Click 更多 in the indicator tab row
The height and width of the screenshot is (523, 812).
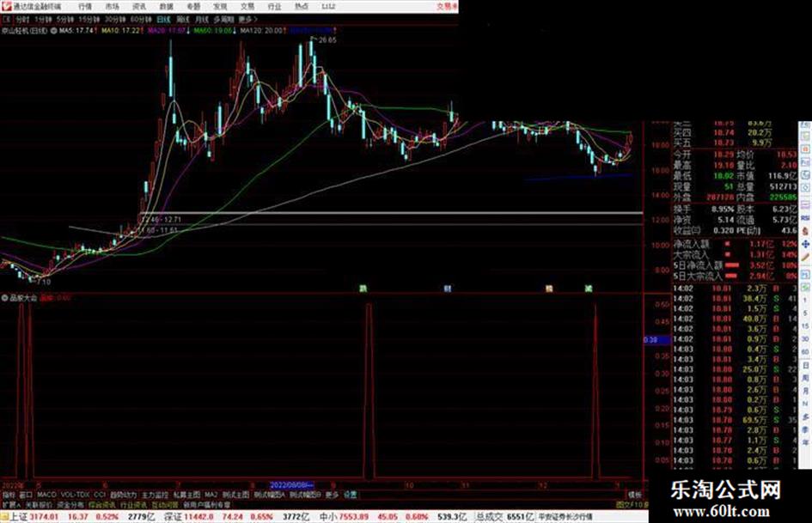point(332,495)
